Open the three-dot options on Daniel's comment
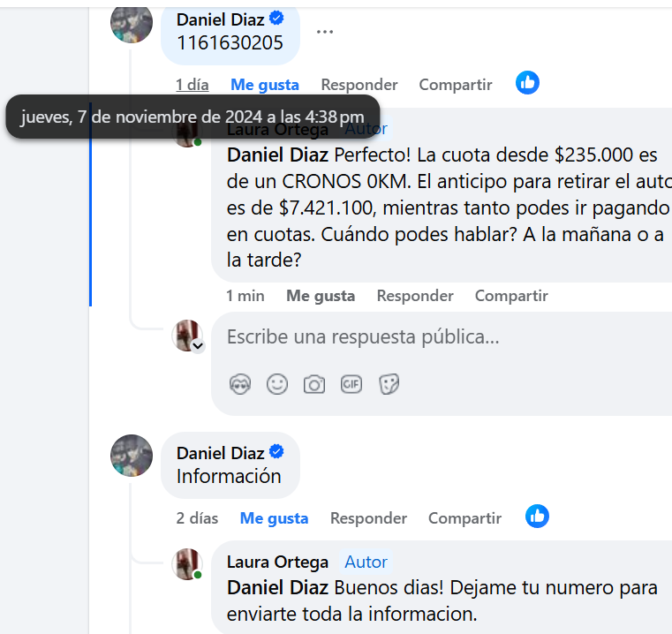Viewport: 672px width, 634px height. (x=325, y=32)
